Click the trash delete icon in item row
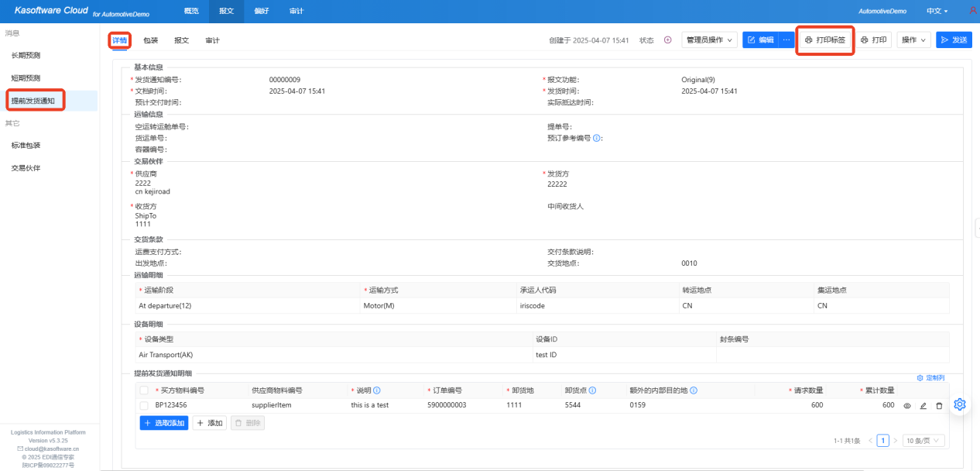This screenshot has width=980, height=471. 939,405
